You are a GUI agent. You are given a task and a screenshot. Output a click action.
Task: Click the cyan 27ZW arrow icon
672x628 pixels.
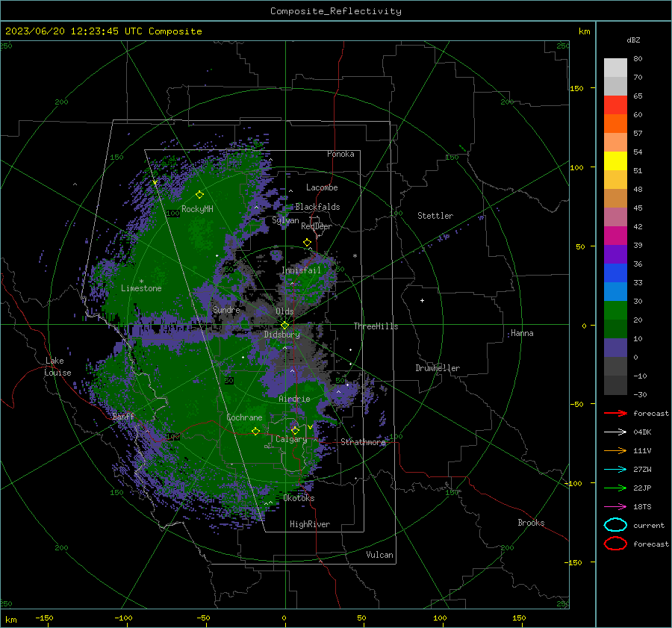tap(615, 470)
